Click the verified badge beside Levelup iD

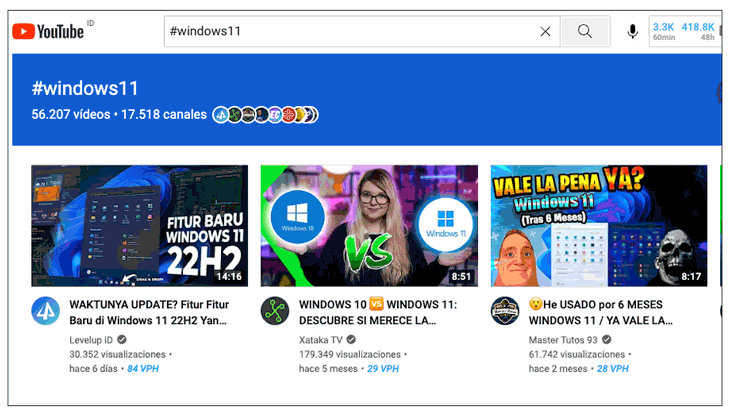tap(122, 340)
